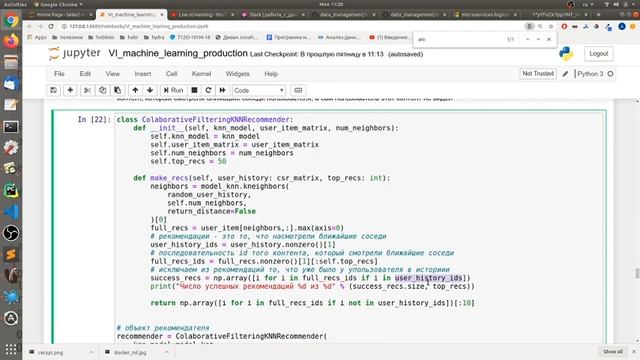This screenshot has width=640, height=360.
Task: Move selected cell down
Action: click(x=150, y=90)
